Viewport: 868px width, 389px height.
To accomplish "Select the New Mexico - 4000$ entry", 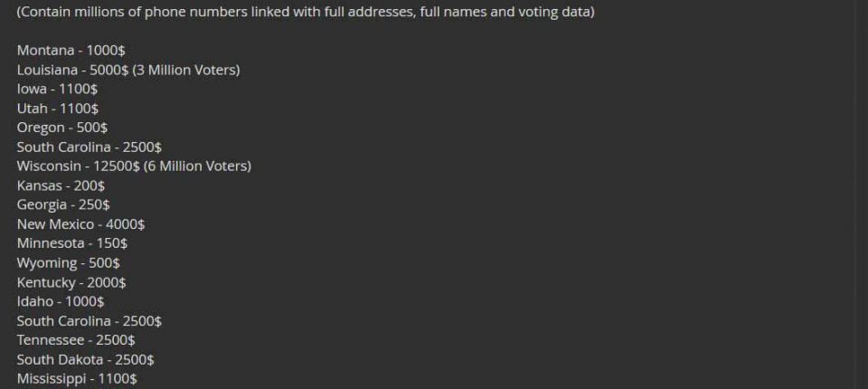I will (80, 224).
